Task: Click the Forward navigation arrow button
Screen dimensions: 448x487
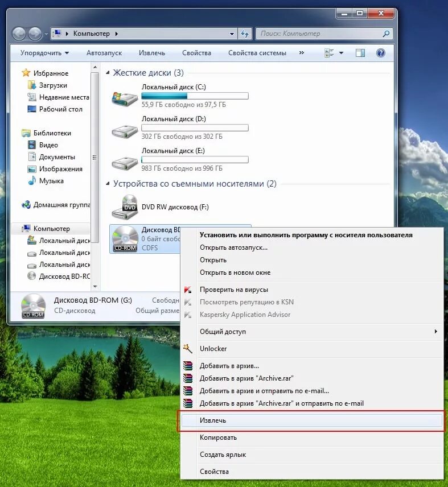Action: [x=35, y=34]
